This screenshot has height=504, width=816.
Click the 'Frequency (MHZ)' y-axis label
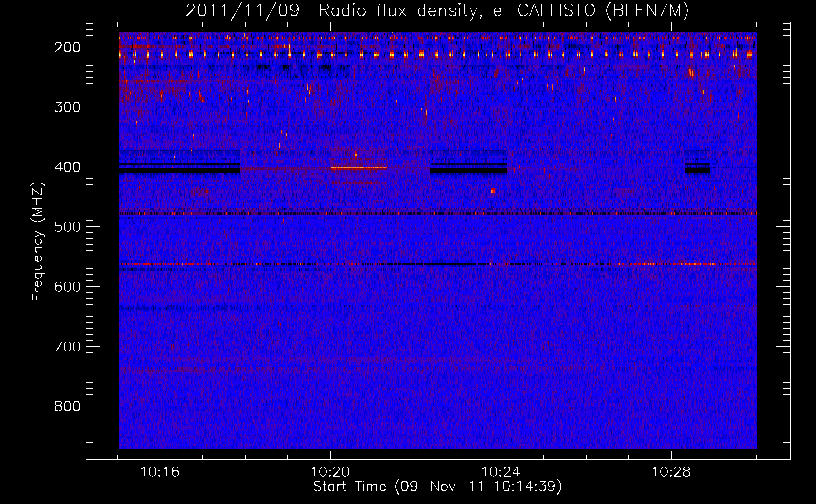pyautogui.click(x=37, y=242)
